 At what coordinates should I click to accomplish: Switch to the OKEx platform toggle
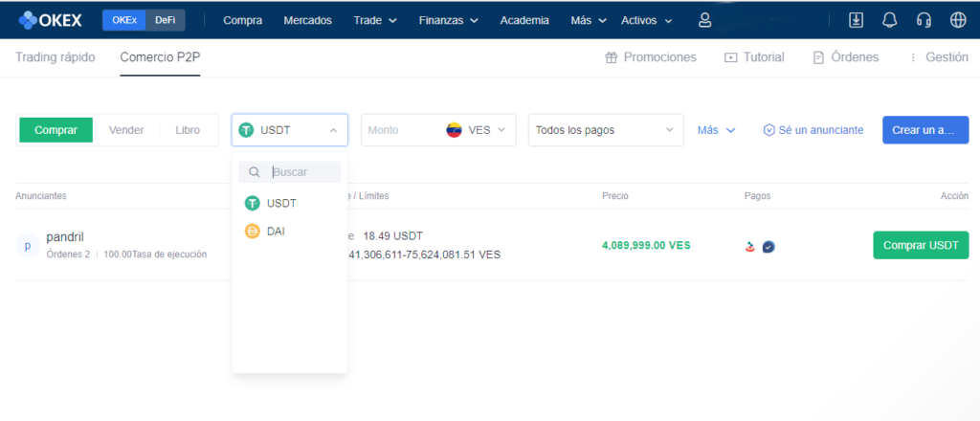(x=124, y=20)
